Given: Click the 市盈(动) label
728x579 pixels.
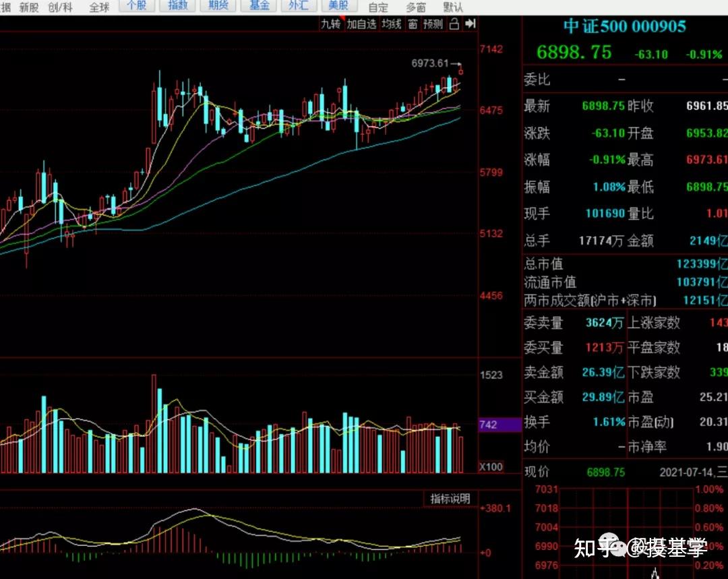Looking at the screenshot, I should coord(650,422).
